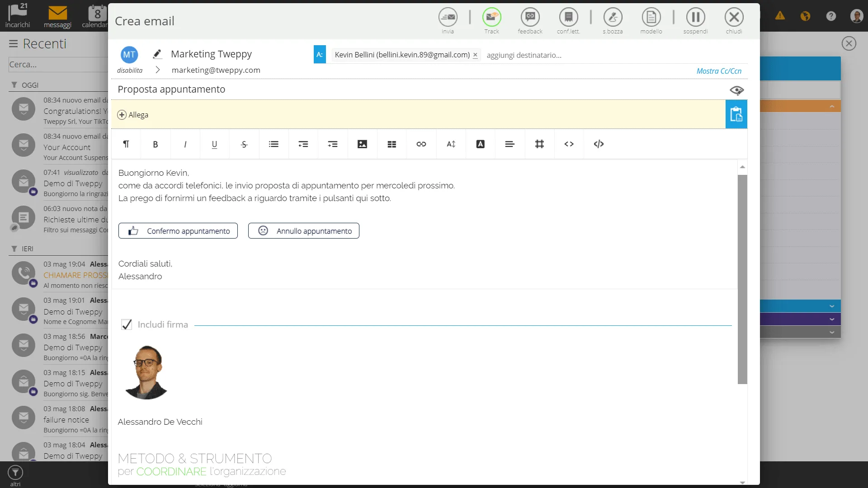Click the disabilita link
Screen dimensions: 868x488
130,70
